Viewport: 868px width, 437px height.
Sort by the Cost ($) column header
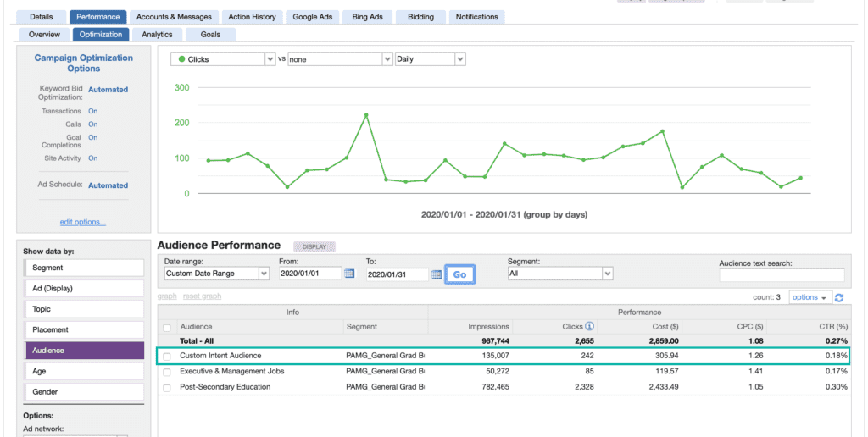pos(665,327)
